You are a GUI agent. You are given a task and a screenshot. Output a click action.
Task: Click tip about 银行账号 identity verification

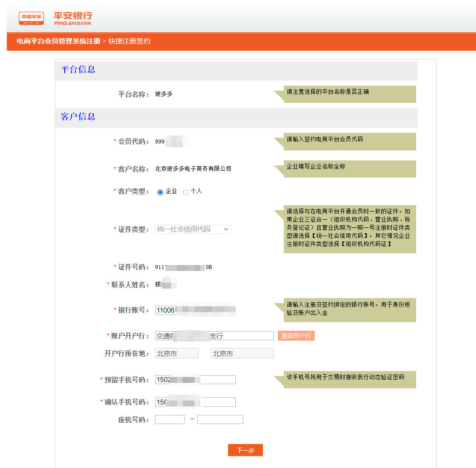coord(349,309)
